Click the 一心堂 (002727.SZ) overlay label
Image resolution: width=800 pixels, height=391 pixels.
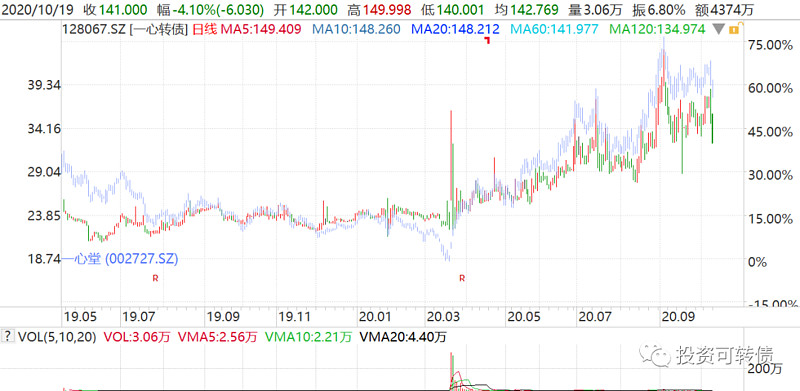[x=120, y=259]
